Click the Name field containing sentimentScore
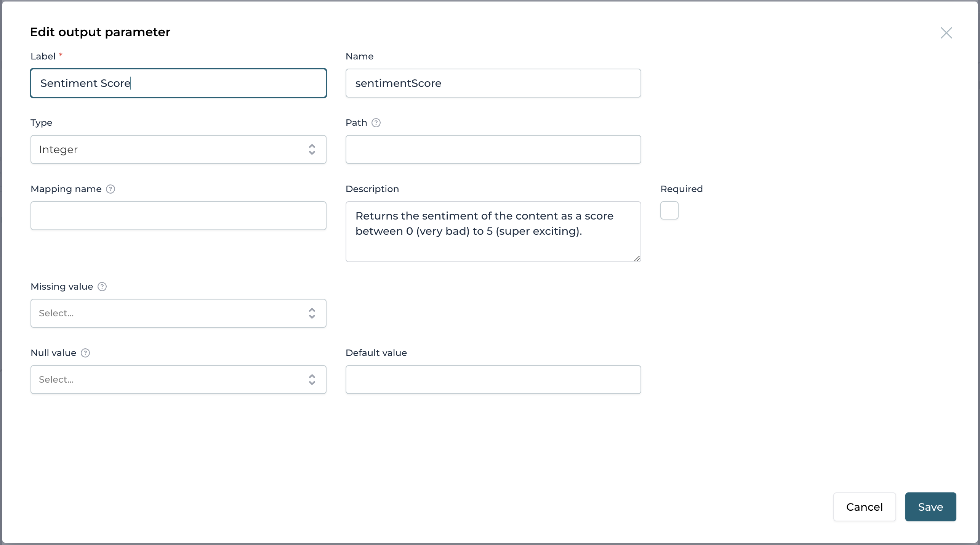This screenshot has height=545, width=980. click(493, 83)
